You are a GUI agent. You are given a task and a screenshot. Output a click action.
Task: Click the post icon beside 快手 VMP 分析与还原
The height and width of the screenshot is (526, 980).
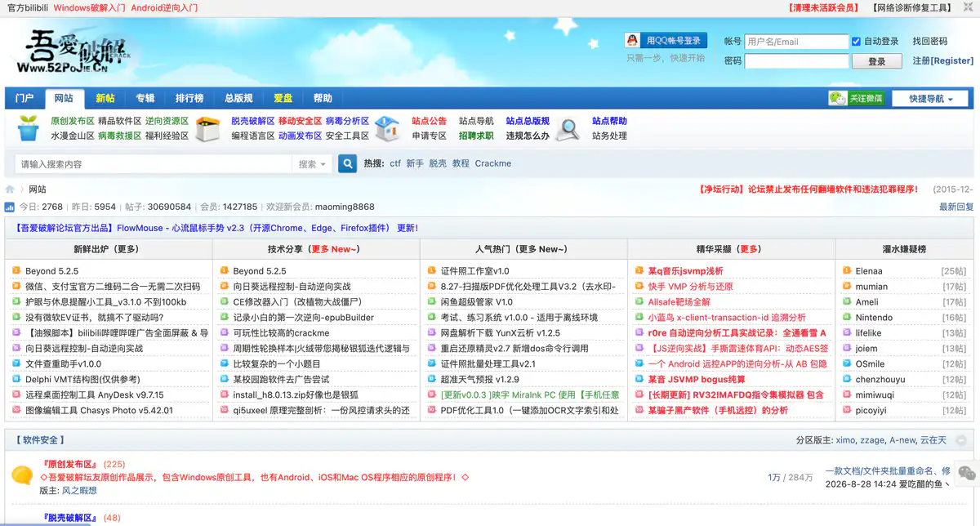(640, 287)
